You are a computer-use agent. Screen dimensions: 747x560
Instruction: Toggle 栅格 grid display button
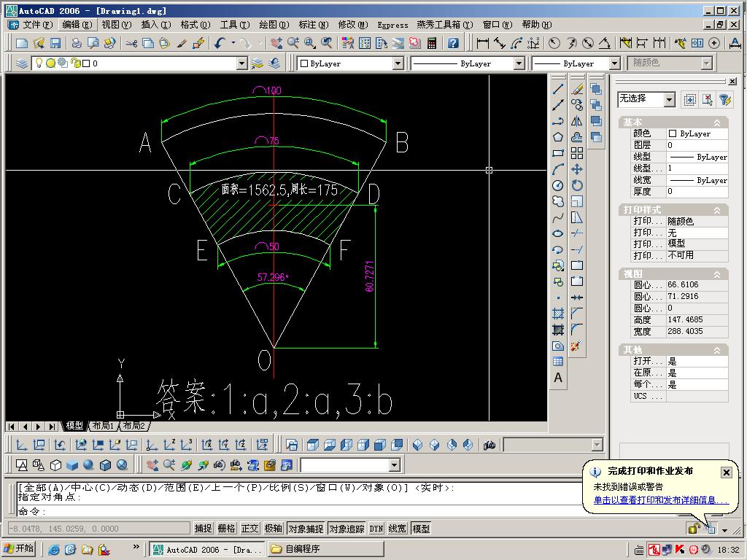tap(227, 529)
